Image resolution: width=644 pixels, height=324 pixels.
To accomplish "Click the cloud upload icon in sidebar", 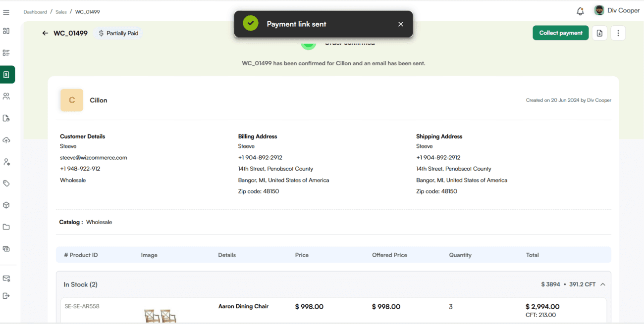I will point(6,140).
